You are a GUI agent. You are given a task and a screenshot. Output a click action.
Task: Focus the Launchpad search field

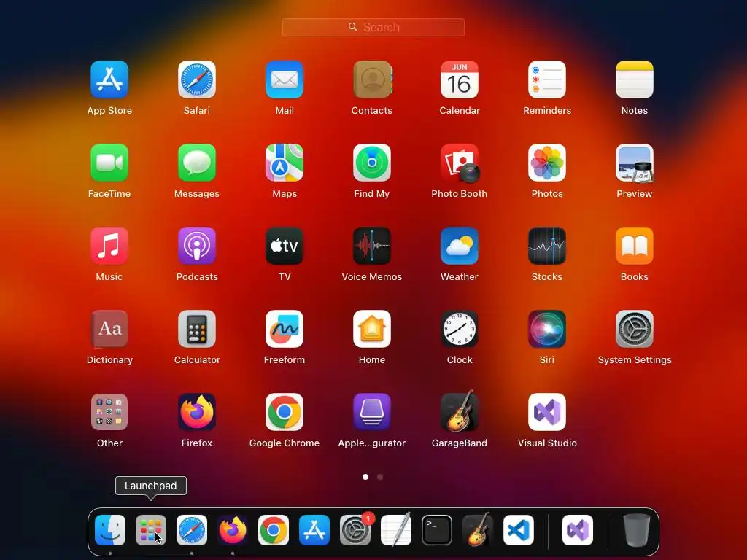[373, 27]
